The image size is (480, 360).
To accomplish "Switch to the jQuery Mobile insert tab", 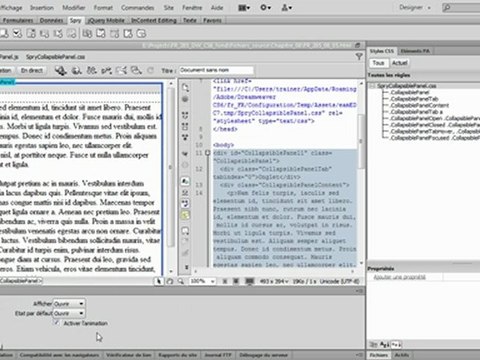I will point(106,20).
